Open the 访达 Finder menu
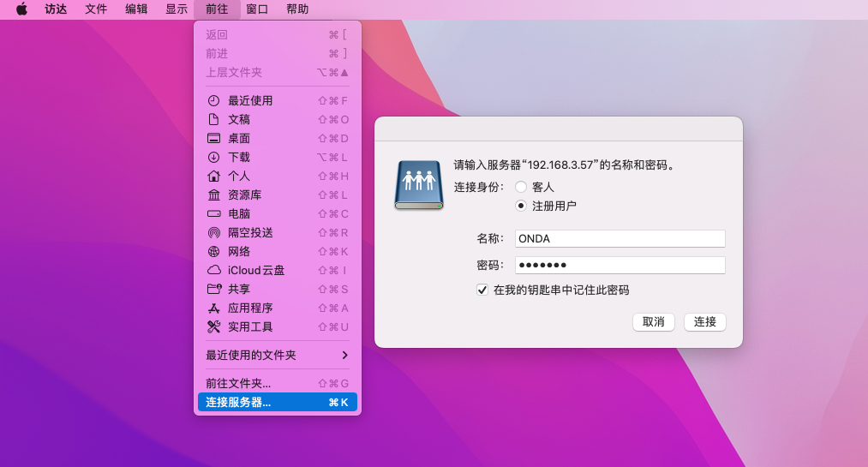 pyautogui.click(x=56, y=9)
